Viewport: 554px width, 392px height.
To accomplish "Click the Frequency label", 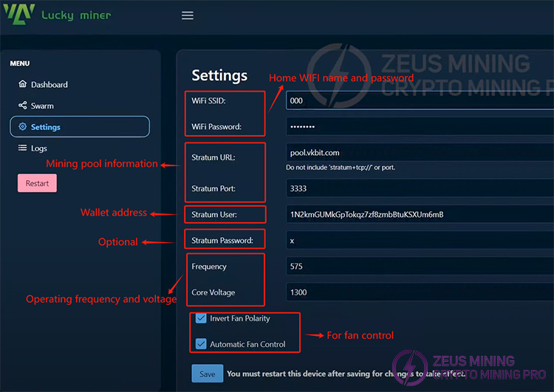I will [209, 267].
